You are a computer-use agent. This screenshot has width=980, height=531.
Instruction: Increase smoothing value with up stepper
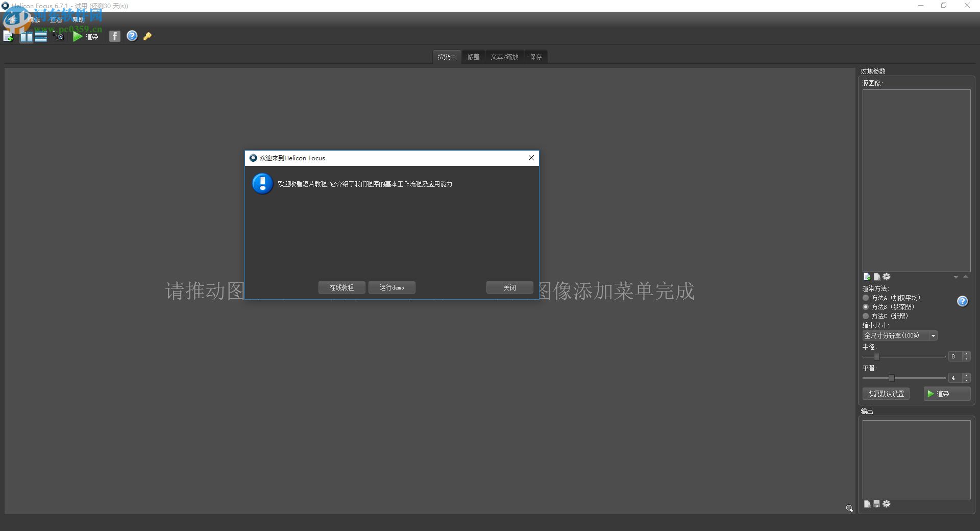[966, 375]
